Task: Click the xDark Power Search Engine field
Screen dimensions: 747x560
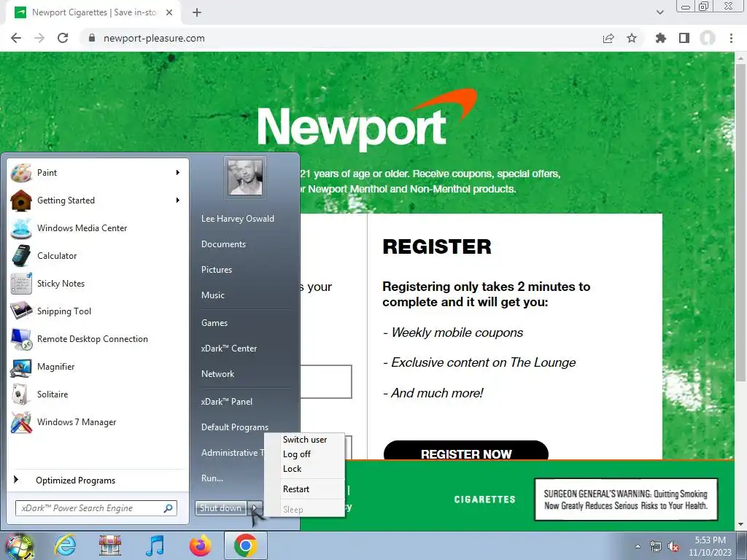Action: tap(90, 508)
